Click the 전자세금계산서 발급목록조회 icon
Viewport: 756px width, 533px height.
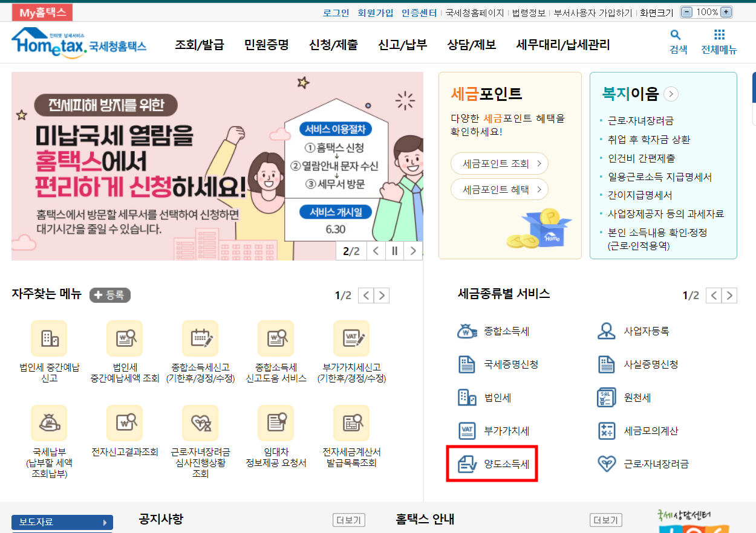click(x=351, y=422)
